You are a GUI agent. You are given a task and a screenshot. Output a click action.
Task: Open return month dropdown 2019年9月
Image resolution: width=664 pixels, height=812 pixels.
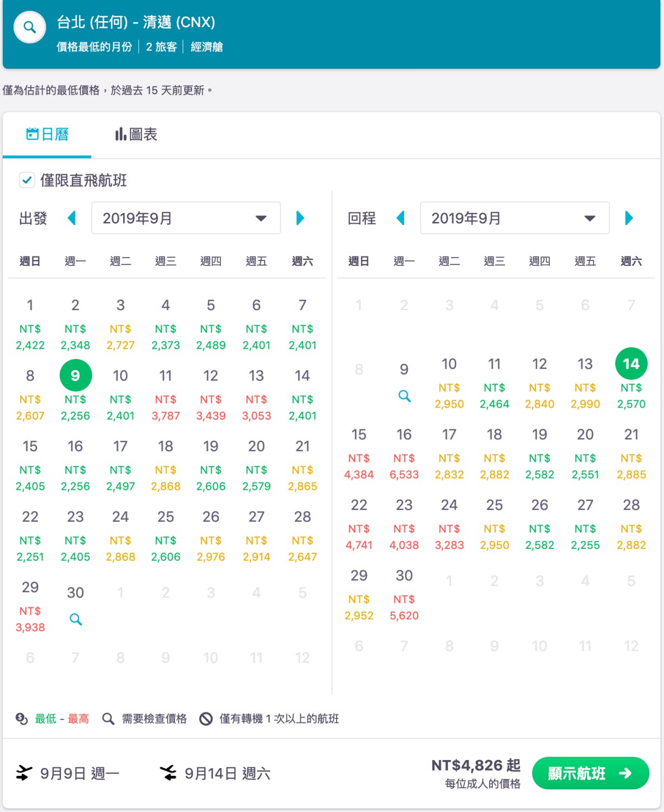pos(515,218)
